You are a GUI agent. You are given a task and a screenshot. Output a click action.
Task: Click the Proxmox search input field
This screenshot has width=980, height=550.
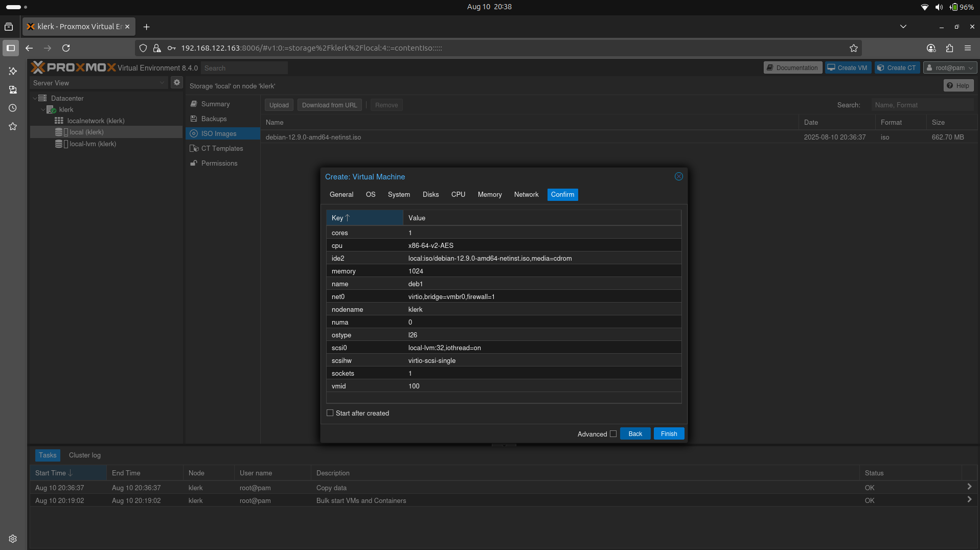[x=244, y=67]
